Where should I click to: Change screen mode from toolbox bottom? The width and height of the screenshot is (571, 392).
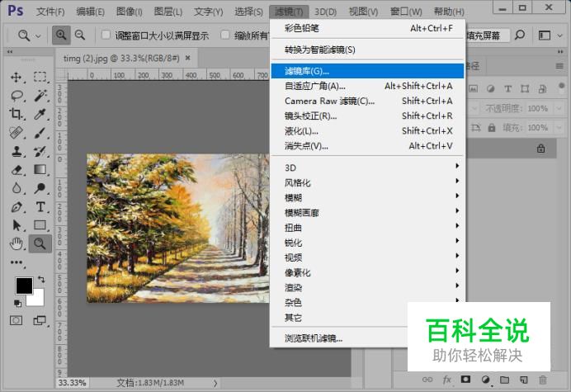click(x=40, y=320)
